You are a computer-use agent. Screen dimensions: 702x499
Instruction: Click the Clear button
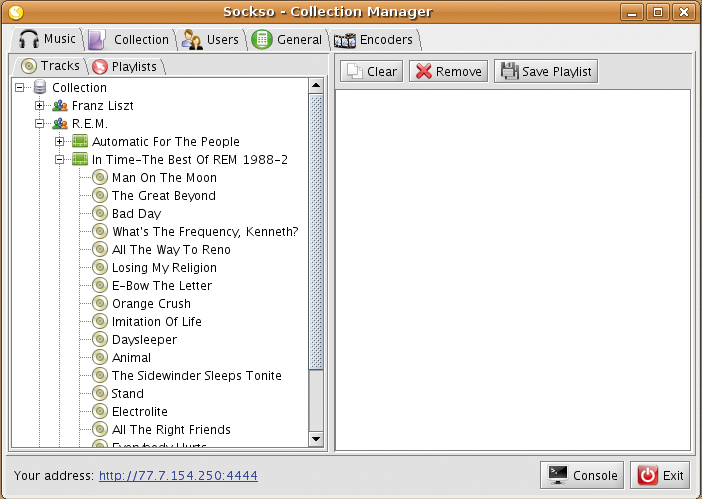(372, 71)
